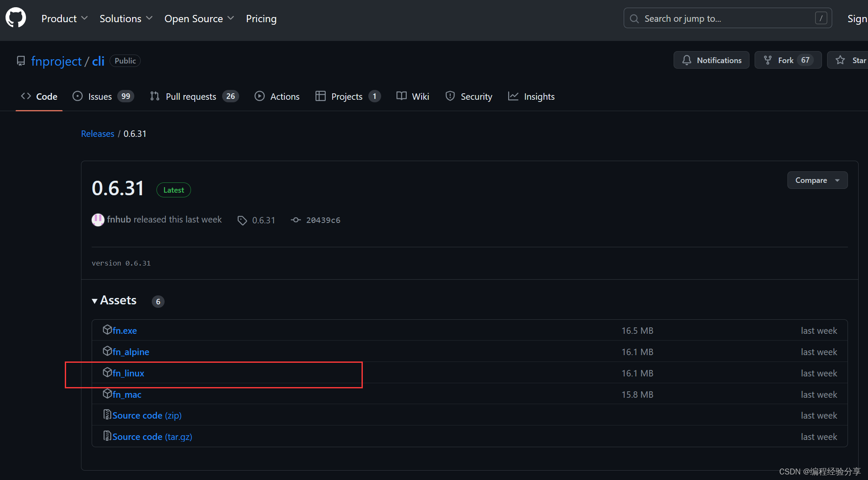Go to the Insights tab

[532, 96]
